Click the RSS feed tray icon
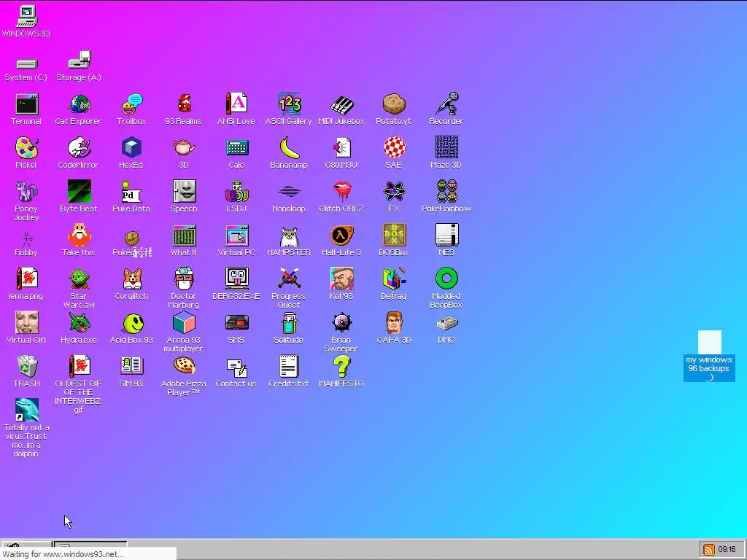Image resolution: width=747 pixels, height=560 pixels. [709, 550]
